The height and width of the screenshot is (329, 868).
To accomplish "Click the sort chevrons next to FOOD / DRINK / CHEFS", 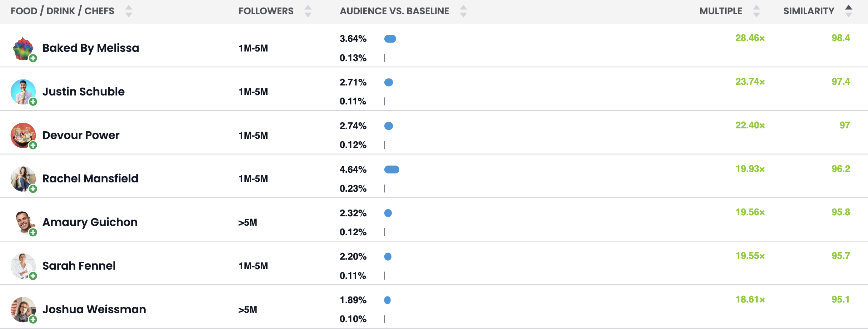I will [129, 11].
